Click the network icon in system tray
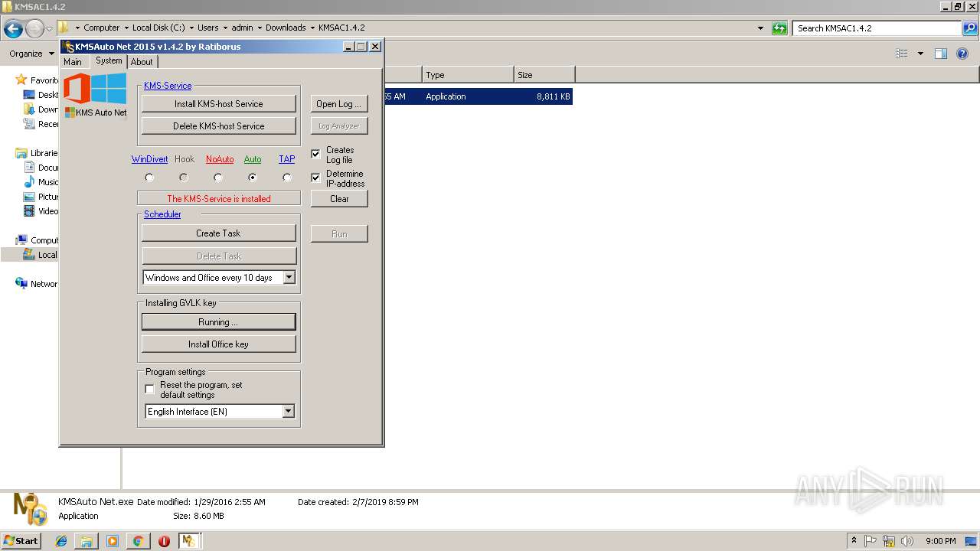980x551 pixels. tap(889, 541)
